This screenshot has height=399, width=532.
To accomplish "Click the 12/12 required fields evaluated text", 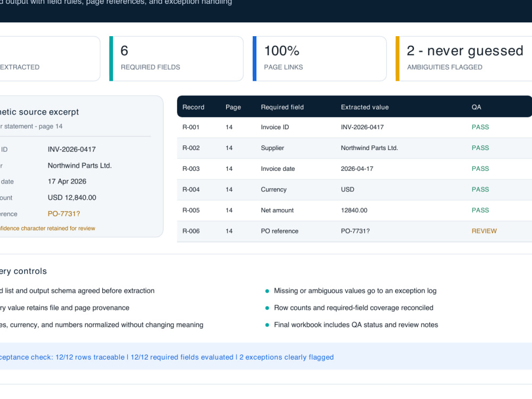I will point(182,358).
